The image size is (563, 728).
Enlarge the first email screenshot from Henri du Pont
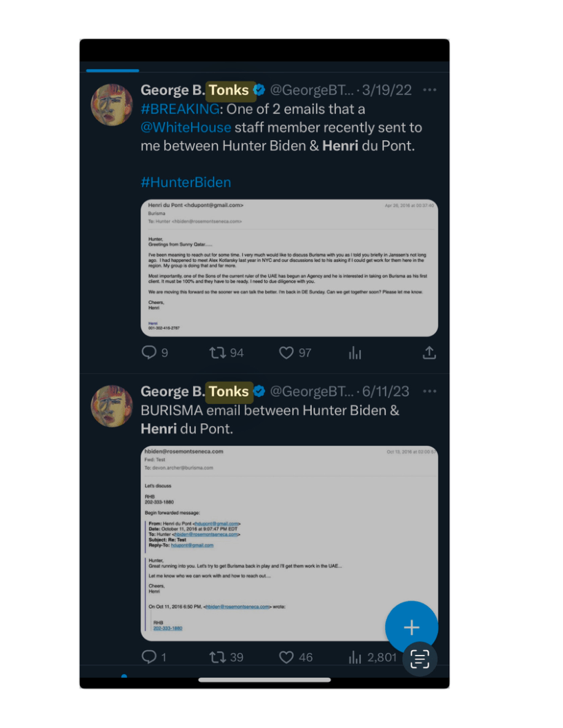pyautogui.click(x=289, y=267)
